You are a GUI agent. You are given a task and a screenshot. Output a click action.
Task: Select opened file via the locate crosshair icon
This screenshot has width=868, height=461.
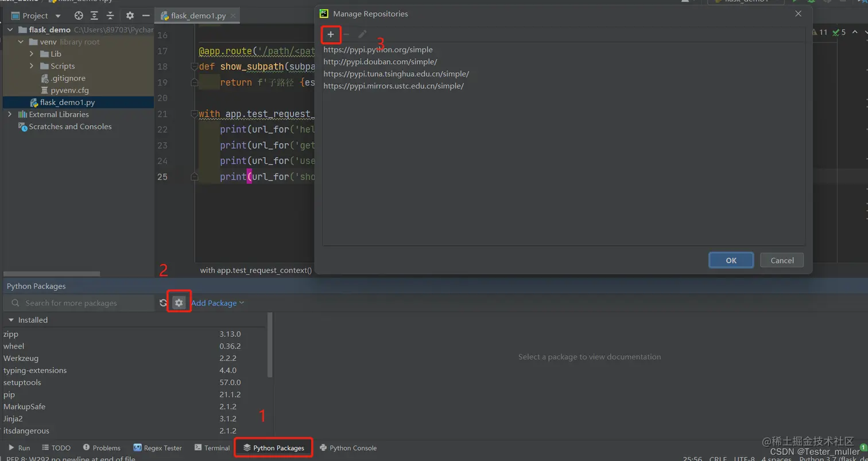click(x=79, y=16)
